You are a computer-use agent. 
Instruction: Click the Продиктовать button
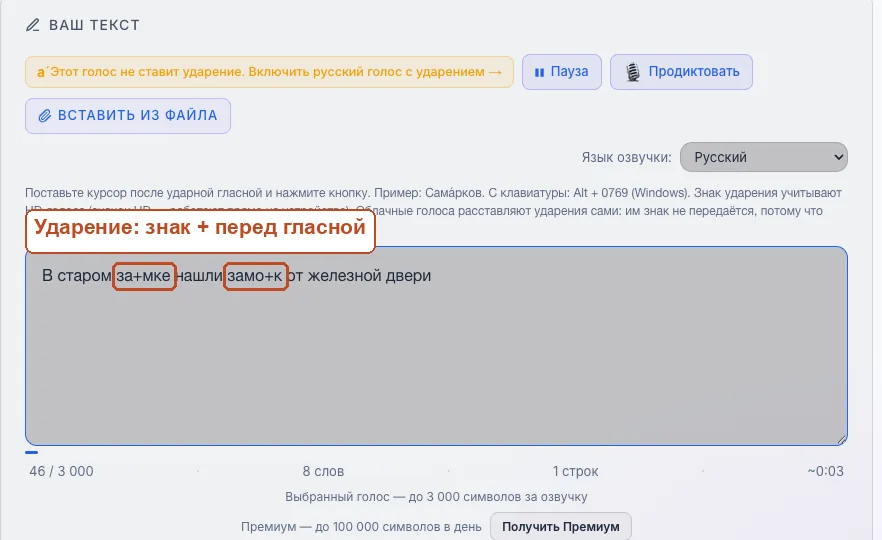click(681, 72)
